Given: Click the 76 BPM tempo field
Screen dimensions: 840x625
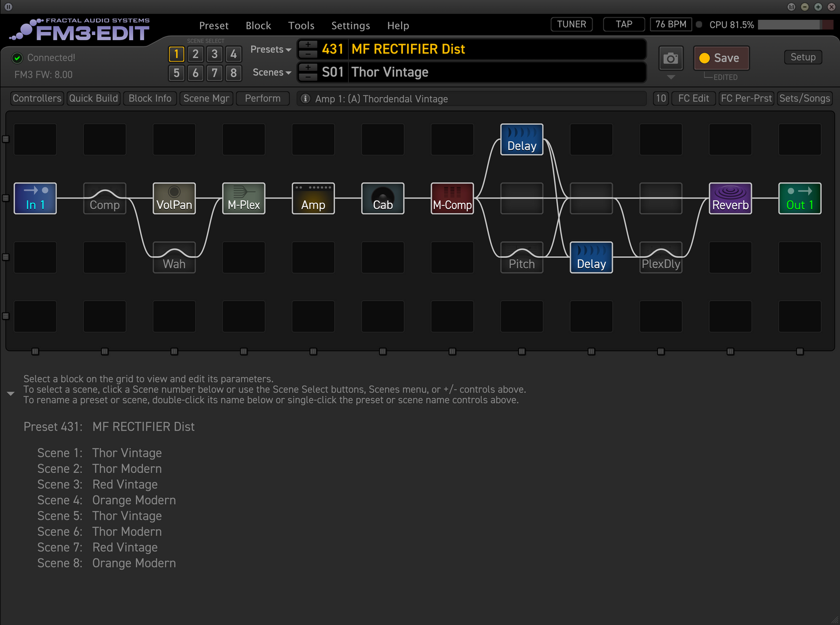Looking at the screenshot, I should (671, 24).
